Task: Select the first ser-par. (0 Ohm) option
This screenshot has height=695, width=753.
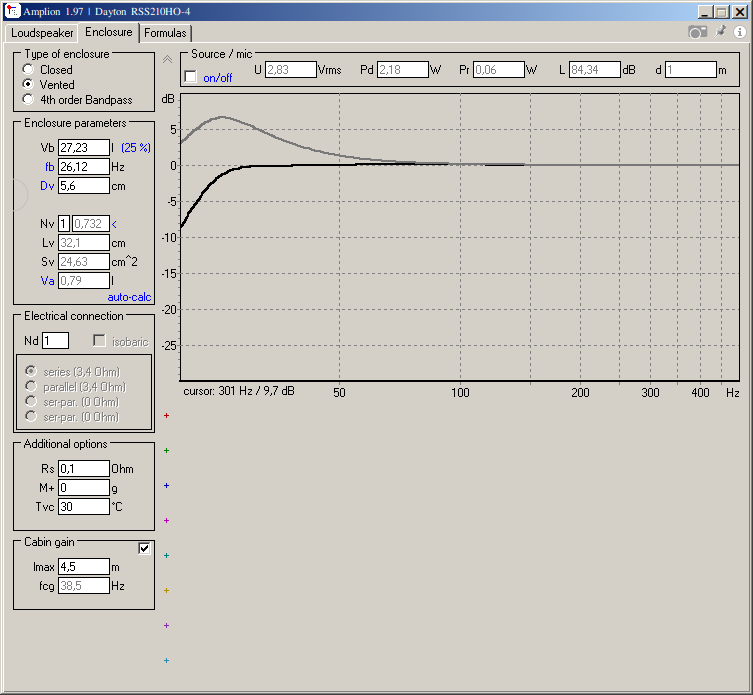Action: [31, 401]
